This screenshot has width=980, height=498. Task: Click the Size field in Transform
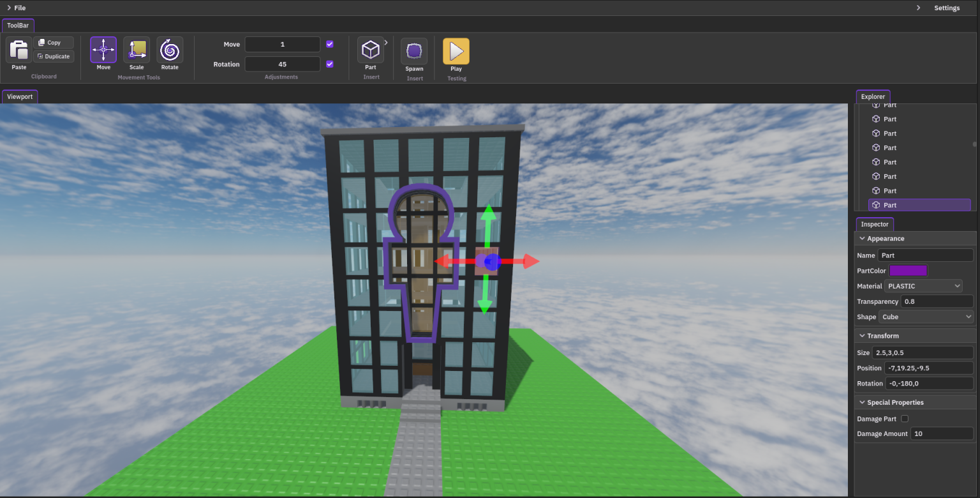(x=923, y=352)
